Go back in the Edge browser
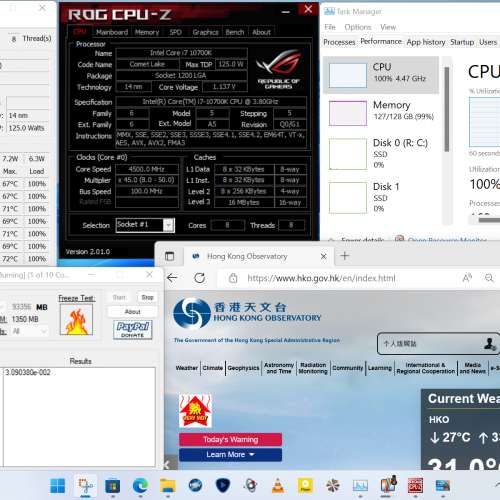The height and width of the screenshot is (500, 500). tap(172, 278)
